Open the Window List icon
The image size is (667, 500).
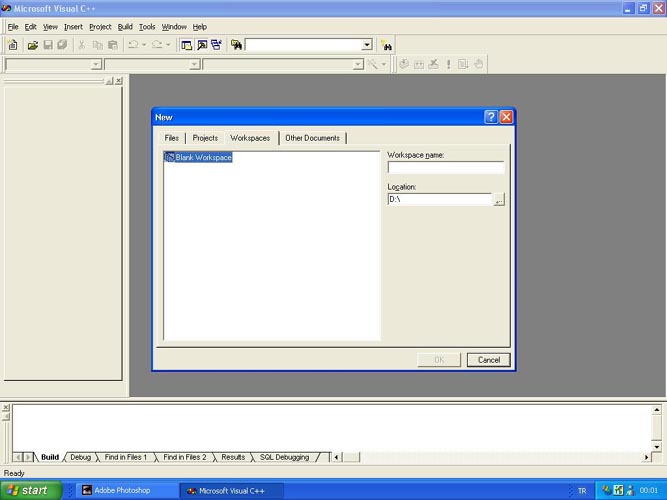pos(217,45)
